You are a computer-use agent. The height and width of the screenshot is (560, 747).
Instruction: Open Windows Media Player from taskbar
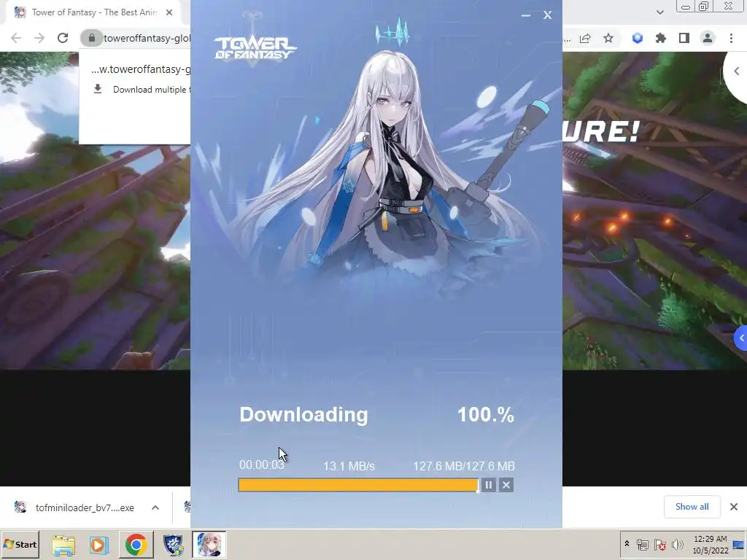[x=99, y=545]
